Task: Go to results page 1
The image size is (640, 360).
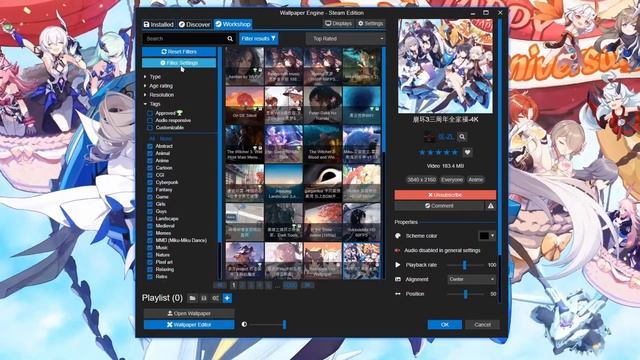Action: [x=233, y=285]
